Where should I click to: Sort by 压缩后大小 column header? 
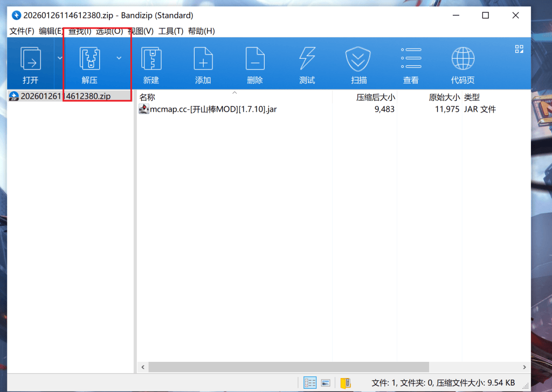pos(375,98)
